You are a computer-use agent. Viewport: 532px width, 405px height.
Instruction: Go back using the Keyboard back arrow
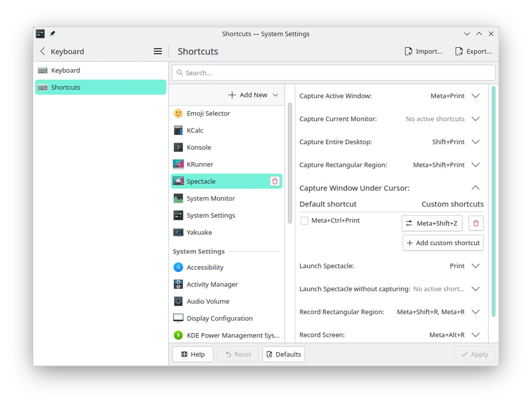43,51
